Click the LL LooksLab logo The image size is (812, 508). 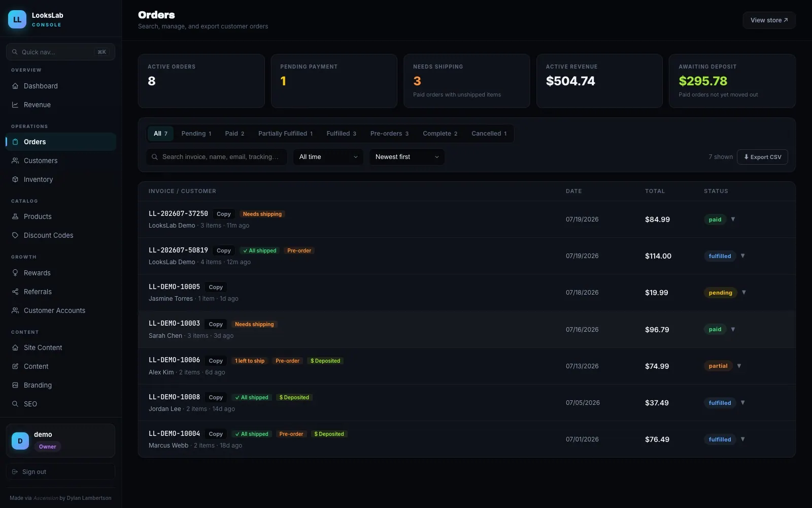click(x=17, y=19)
